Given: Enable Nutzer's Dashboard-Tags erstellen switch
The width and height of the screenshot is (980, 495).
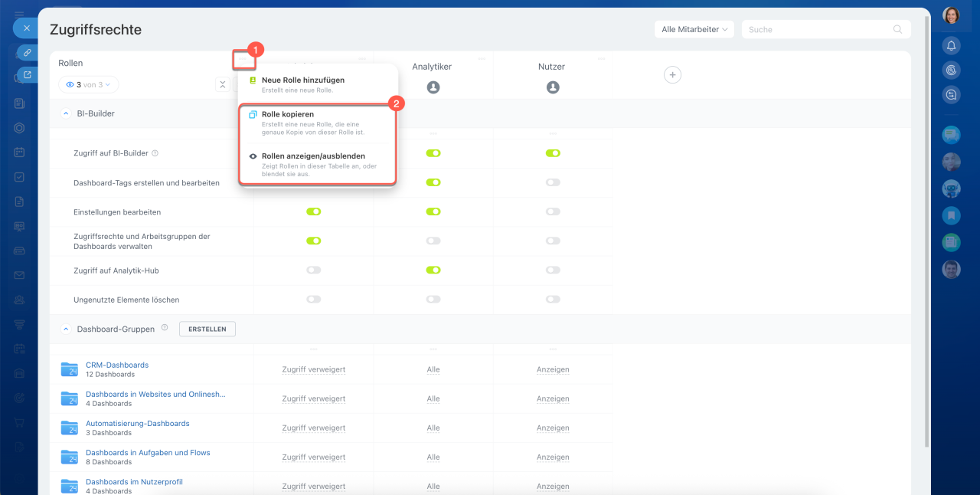Looking at the screenshot, I should [553, 182].
